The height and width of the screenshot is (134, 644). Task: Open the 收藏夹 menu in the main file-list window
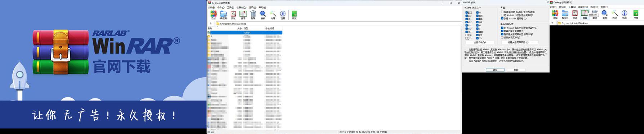(x=241, y=8)
